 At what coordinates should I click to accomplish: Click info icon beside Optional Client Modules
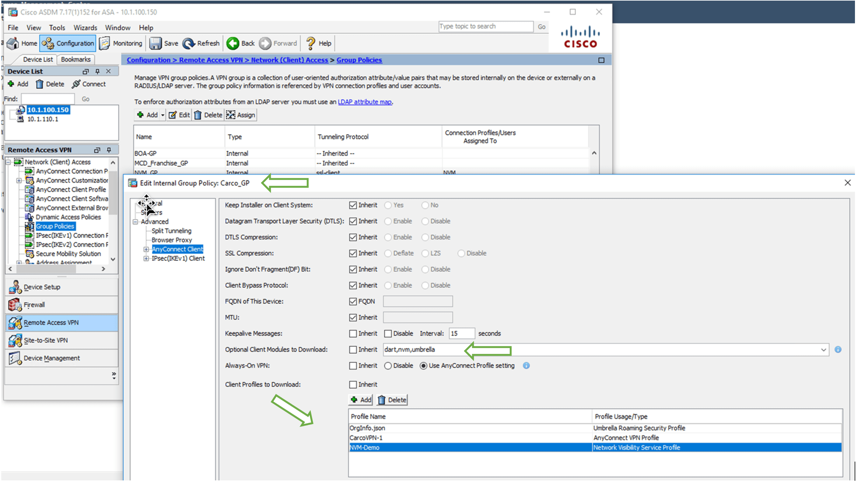838,350
